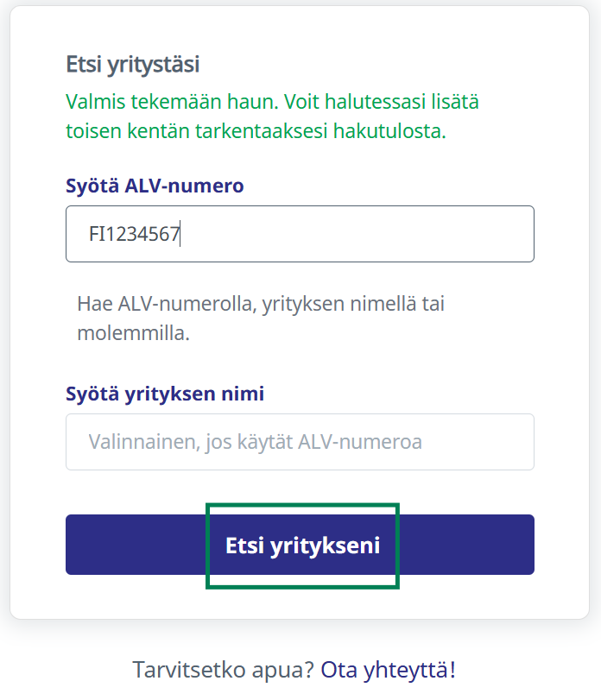Focus the ALV-numero input field

pyautogui.click(x=300, y=234)
